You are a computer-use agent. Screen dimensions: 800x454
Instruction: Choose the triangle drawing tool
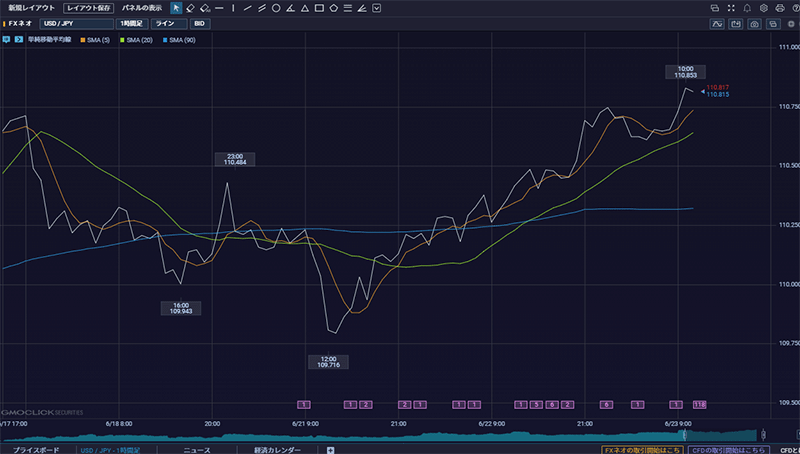[x=304, y=7]
